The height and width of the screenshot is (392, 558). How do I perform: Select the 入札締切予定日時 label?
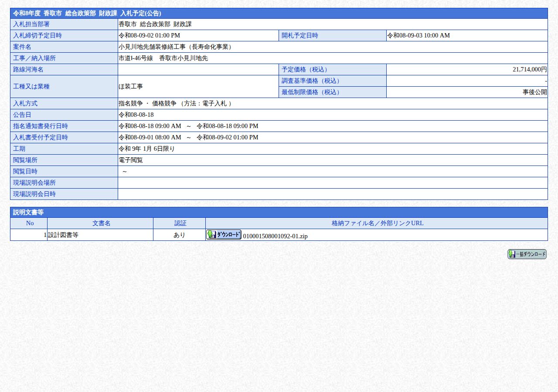pos(64,36)
